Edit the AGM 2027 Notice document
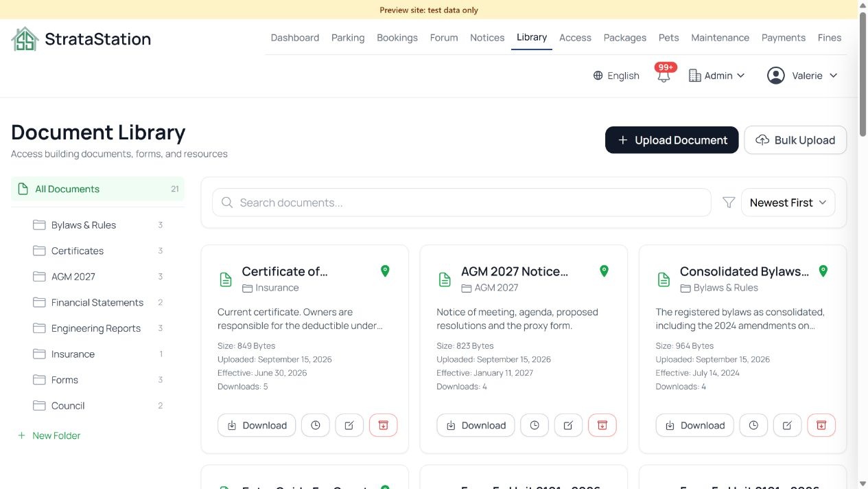The image size is (868, 489). 568,425
